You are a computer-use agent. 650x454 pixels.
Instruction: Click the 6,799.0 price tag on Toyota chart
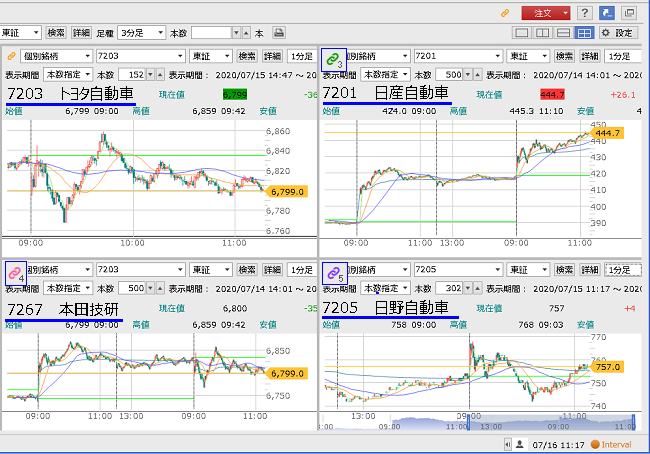286,192
